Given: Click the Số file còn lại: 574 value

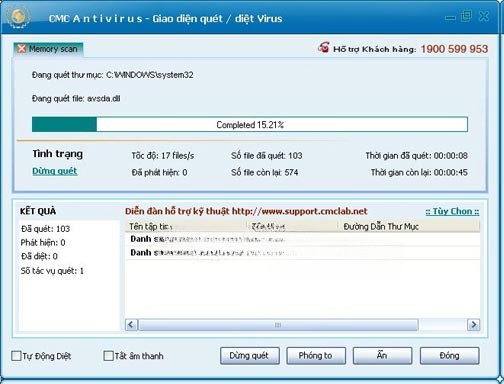Looking at the screenshot, I should (x=265, y=173).
